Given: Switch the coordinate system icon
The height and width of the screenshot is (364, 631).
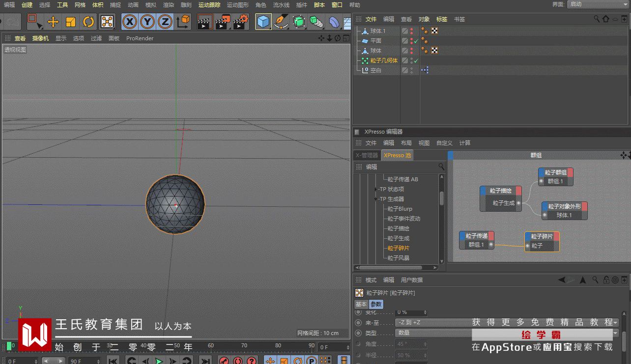Looking at the screenshot, I should coord(183,22).
